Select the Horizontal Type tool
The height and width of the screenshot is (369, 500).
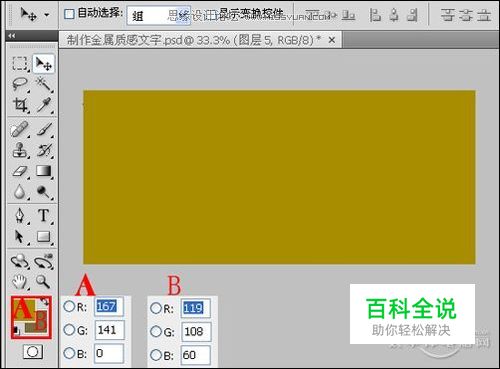44,216
